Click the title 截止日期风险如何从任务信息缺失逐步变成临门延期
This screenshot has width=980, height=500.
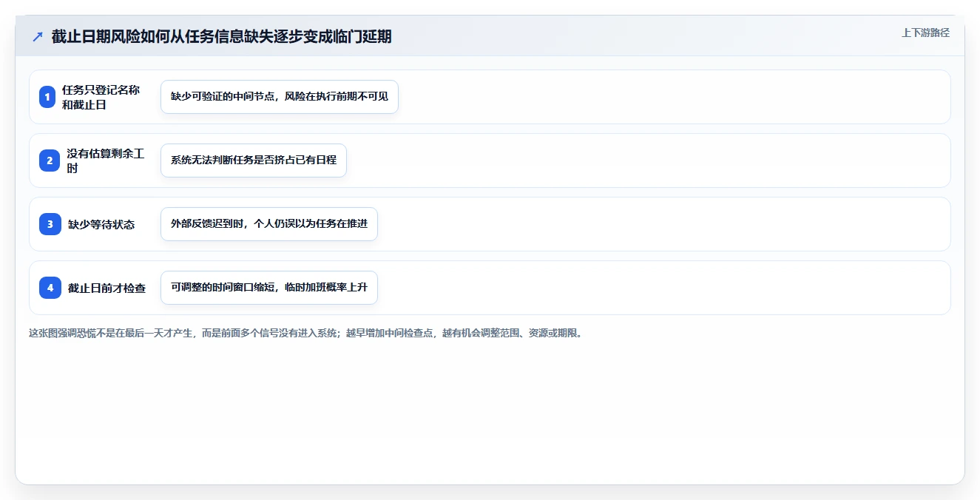point(222,36)
